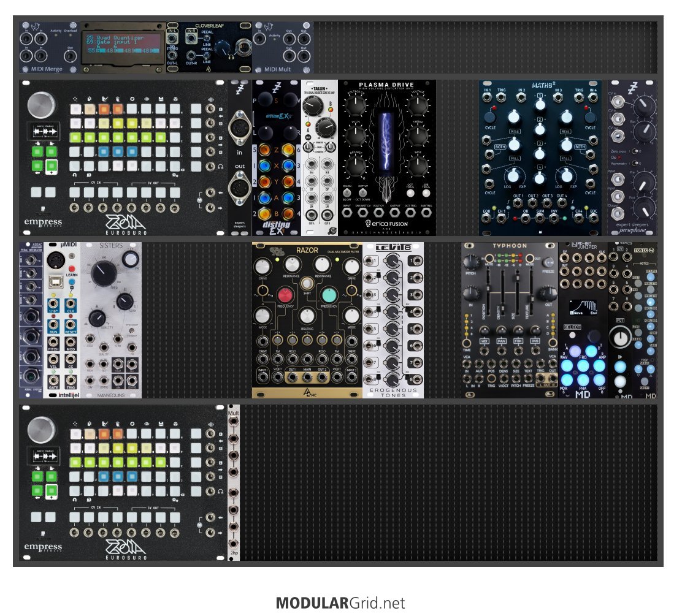Click the red frequency knob on Razor

pyautogui.click(x=285, y=295)
